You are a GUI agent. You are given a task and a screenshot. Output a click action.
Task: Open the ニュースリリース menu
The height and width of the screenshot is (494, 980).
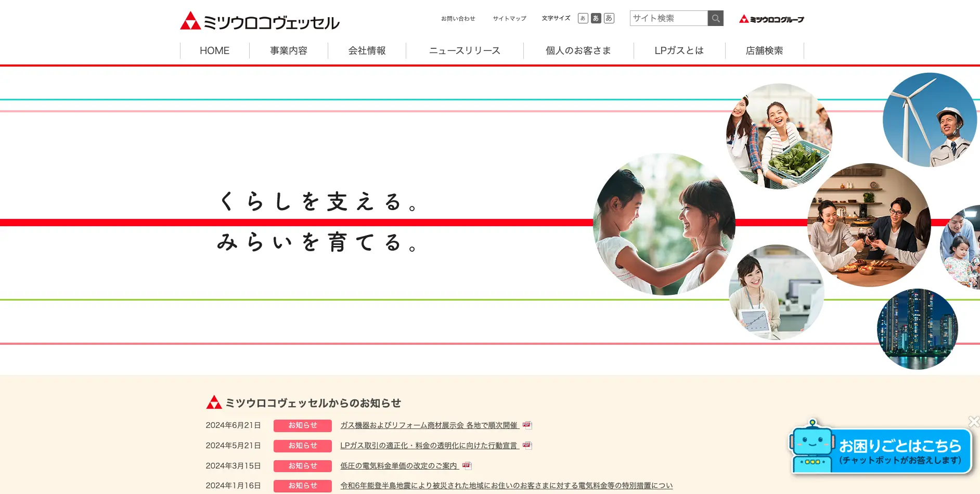pyautogui.click(x=465, y=50)
